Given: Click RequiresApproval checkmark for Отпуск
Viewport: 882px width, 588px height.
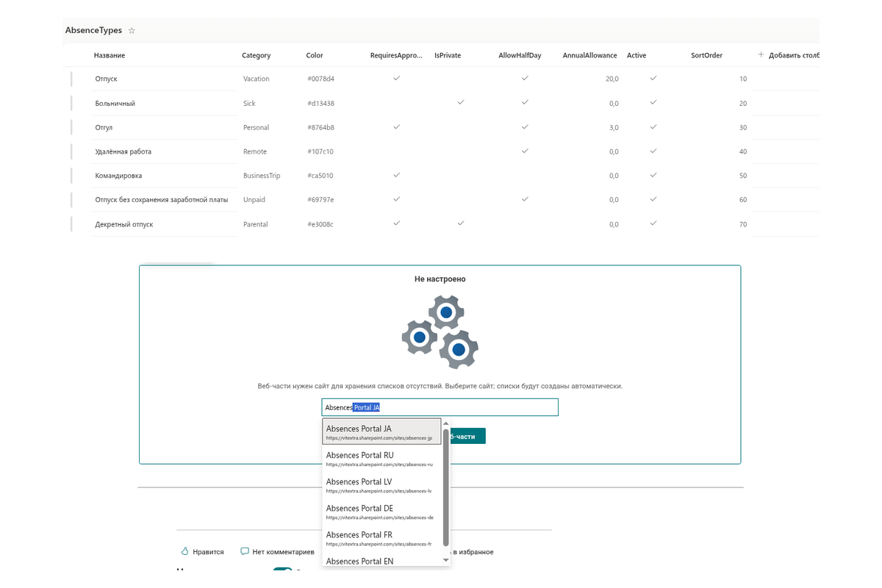Looking at the screenshot, I should pos(397,78).
